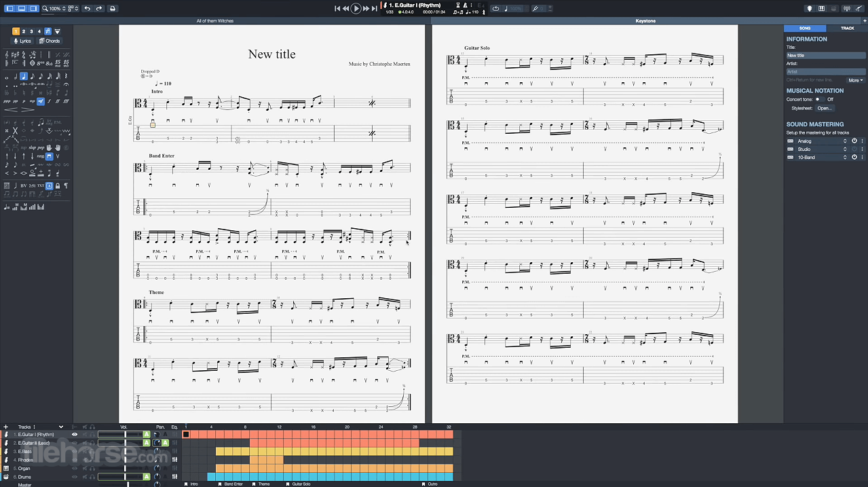The height and width of the screenshot is (487, 868).
Task: Toggle power on the 10-Band mastering effect
Action: (854, 158)
